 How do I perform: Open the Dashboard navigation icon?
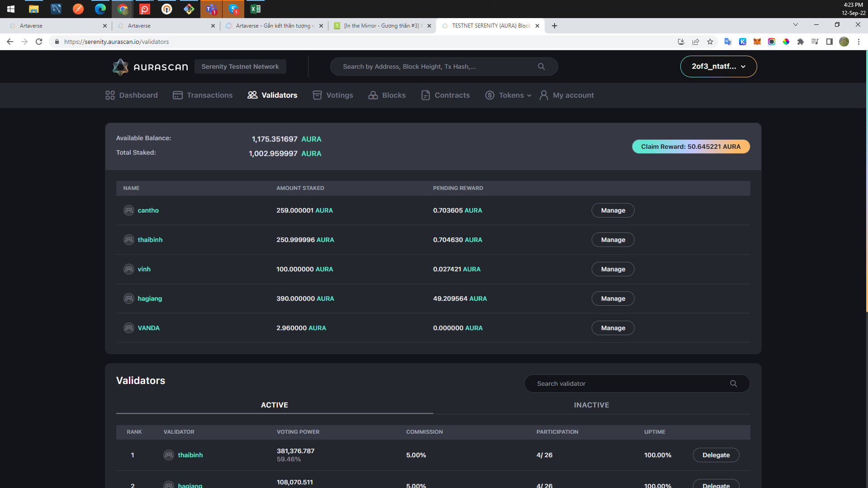(x=109, y=95)
